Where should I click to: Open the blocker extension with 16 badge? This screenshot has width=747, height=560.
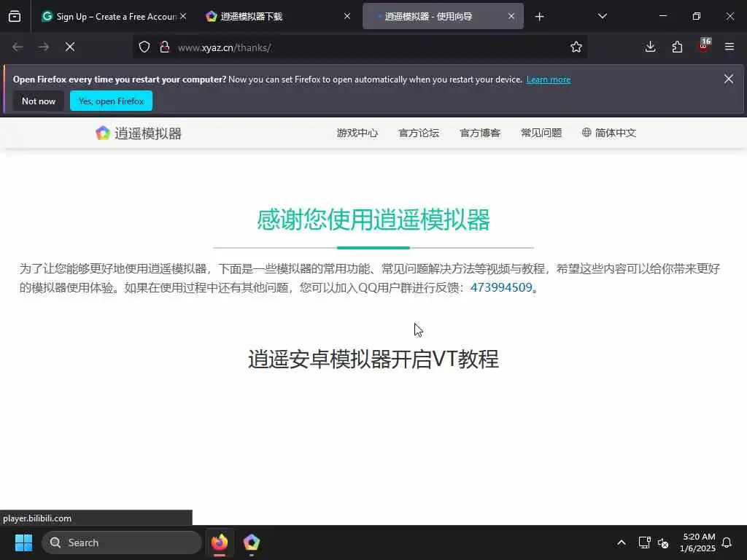point(704,46)
